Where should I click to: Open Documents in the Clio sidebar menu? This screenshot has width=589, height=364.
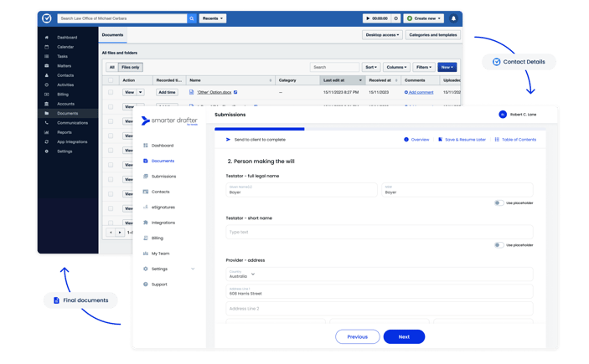pyautogui.click(x=68, y=113)
